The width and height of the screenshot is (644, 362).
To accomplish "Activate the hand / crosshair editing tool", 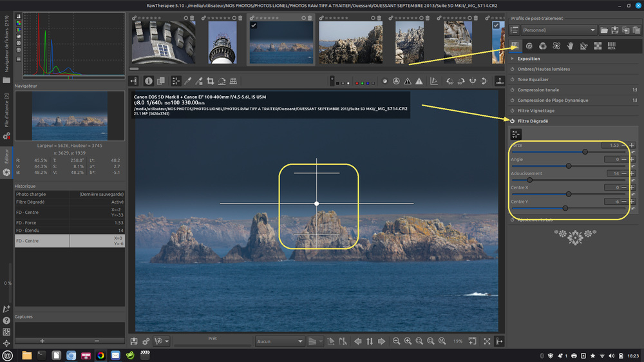I will [x=176, y=81].
